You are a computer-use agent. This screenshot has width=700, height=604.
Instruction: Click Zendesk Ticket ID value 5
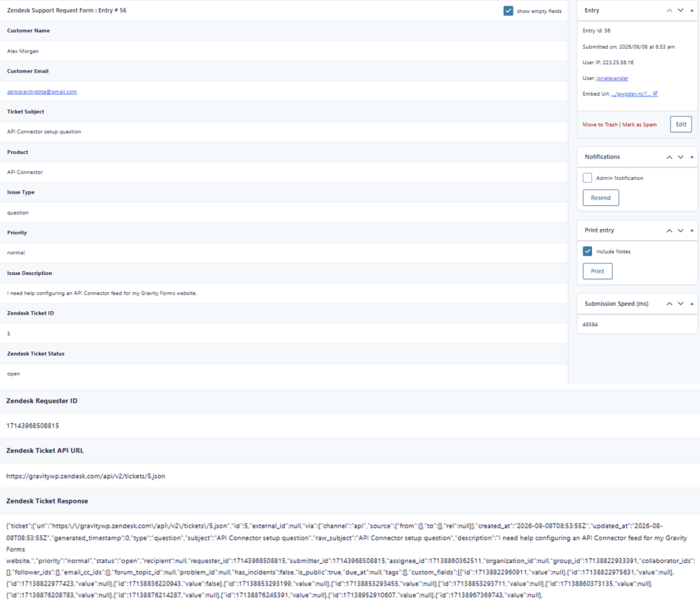coord(8,334)
